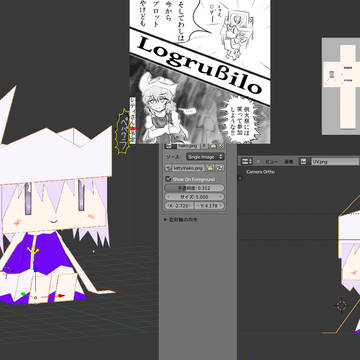Click the UV.png image name field

[x=334, y=162]
